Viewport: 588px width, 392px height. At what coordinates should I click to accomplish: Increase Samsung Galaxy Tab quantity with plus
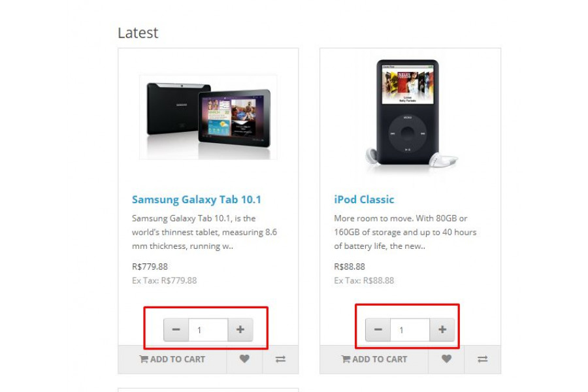point(240,330)
